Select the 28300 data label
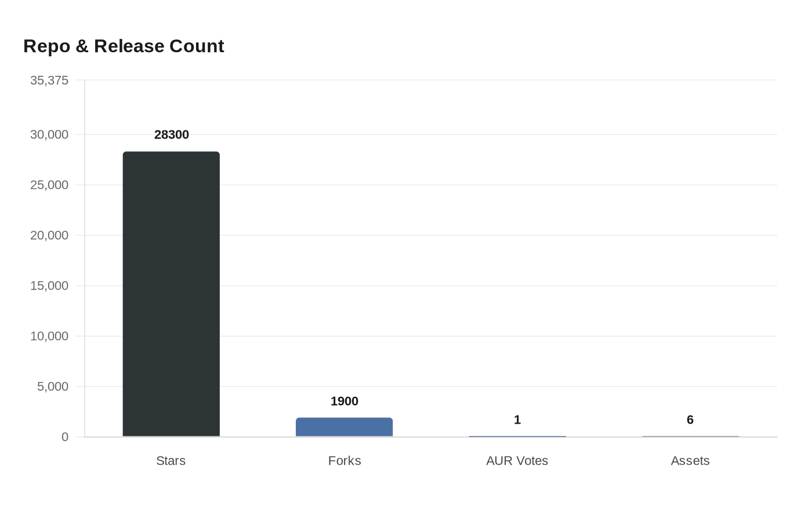Screen dimensions: 812x510 (172, 134)
